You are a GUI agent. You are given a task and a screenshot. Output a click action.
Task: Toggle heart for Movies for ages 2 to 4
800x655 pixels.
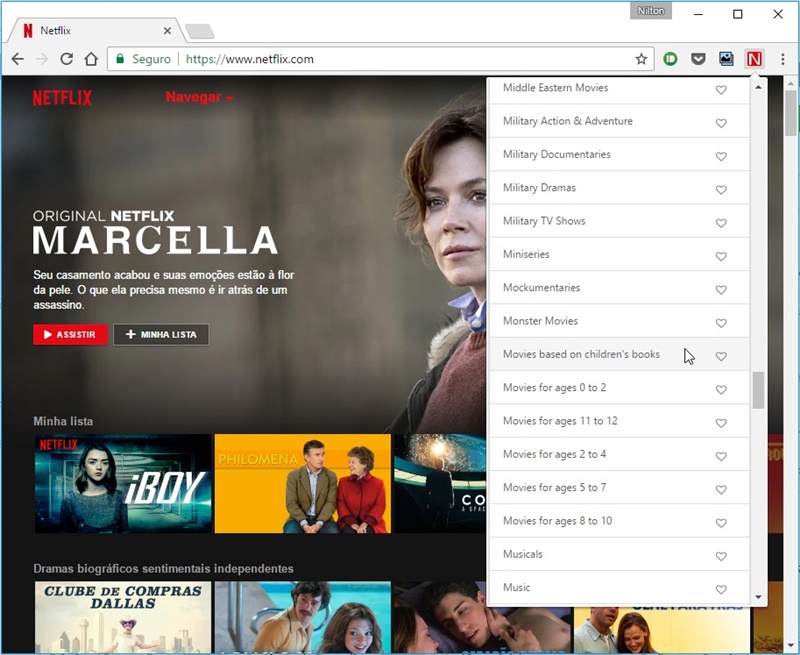click(x=721, y=457)
